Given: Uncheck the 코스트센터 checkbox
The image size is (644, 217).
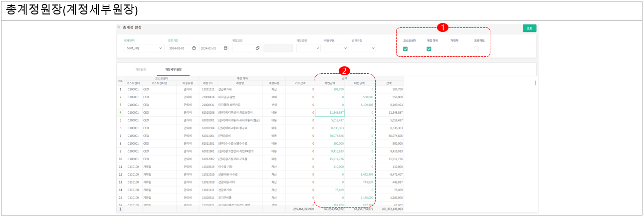Looking at the screenshot, I should [x=406, y=49].
